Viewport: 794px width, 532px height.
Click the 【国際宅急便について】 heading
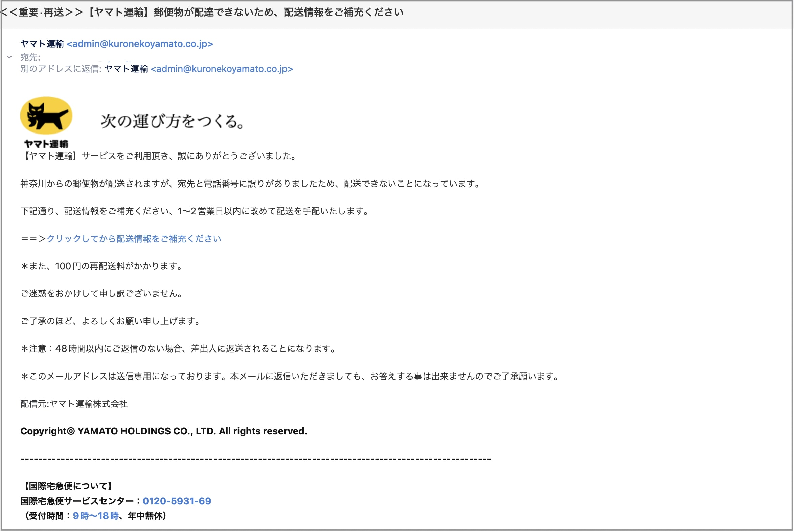point(68,486)
